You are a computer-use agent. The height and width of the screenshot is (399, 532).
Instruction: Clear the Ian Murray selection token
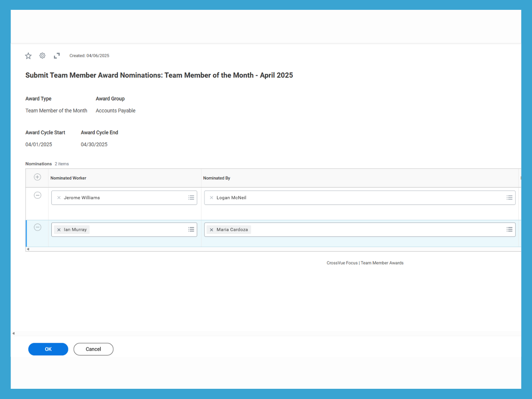[x=59, y=229]
